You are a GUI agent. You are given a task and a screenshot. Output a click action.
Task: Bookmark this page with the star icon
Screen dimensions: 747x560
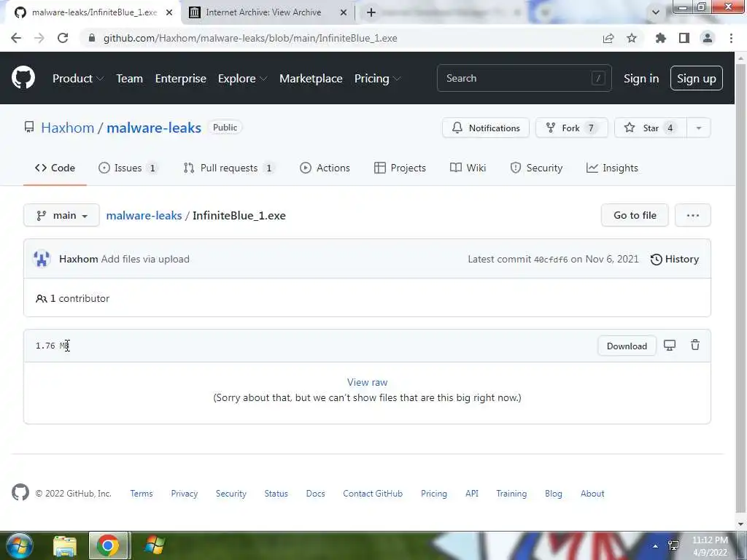click(x=632, y=38)
